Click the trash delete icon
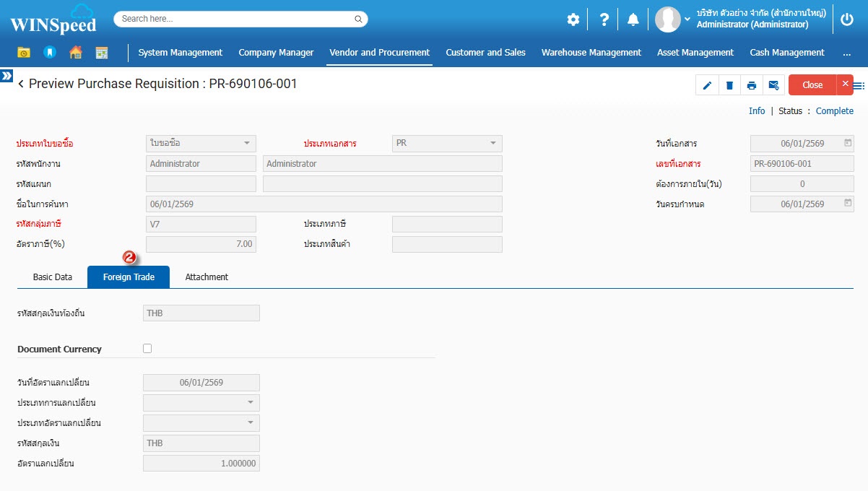Viewport: 868px width, 491px height. (x=729, y=85)
